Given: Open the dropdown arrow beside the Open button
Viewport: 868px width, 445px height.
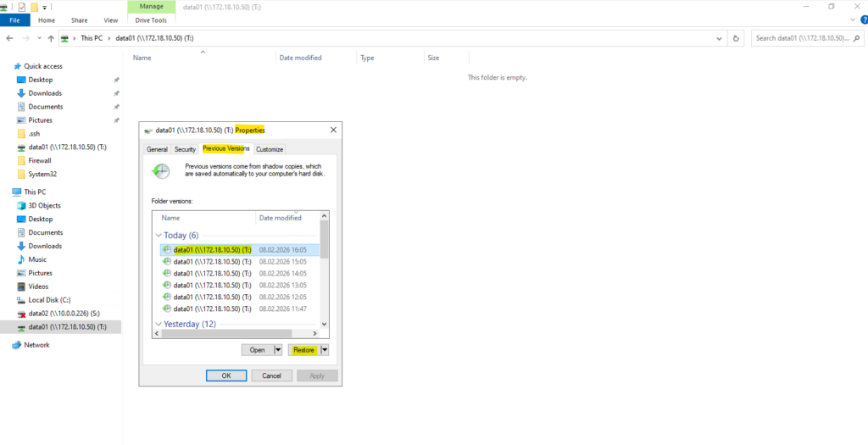Looking at the screenshot, I should click(278, 350).
